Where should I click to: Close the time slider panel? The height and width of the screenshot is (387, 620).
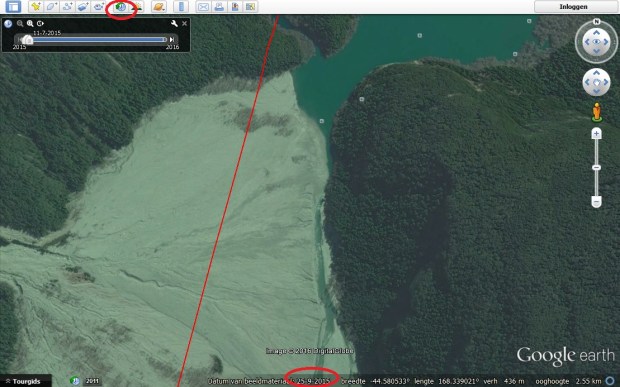(x=184, y=24)
